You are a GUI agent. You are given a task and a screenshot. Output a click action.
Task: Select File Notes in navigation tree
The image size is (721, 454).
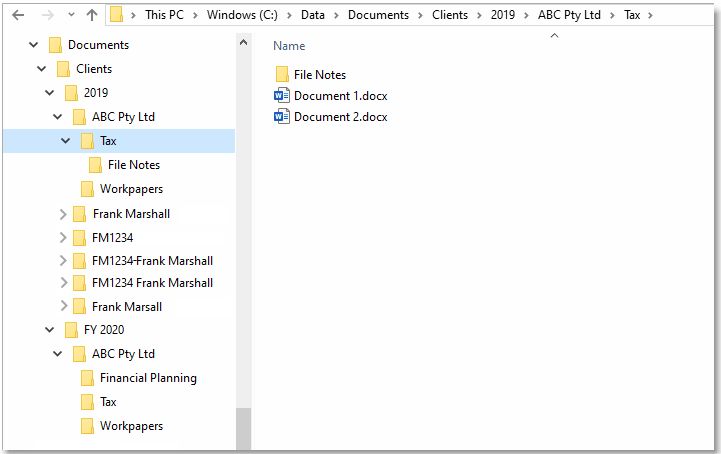coord(134,165)
